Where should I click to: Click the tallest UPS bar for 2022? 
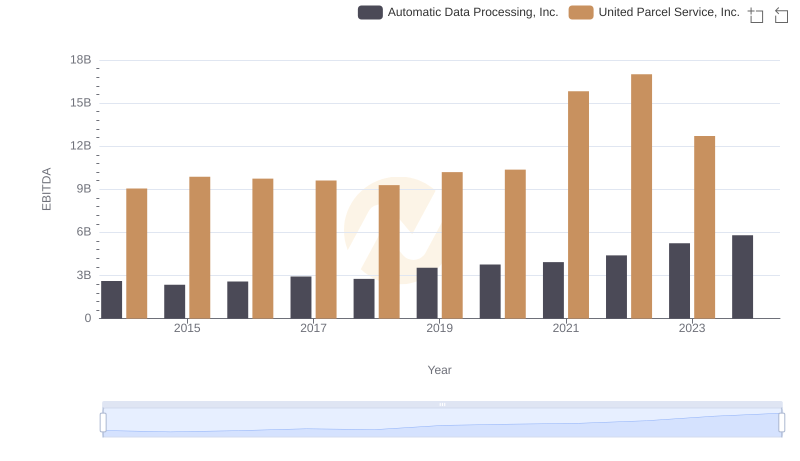point(641,196)
